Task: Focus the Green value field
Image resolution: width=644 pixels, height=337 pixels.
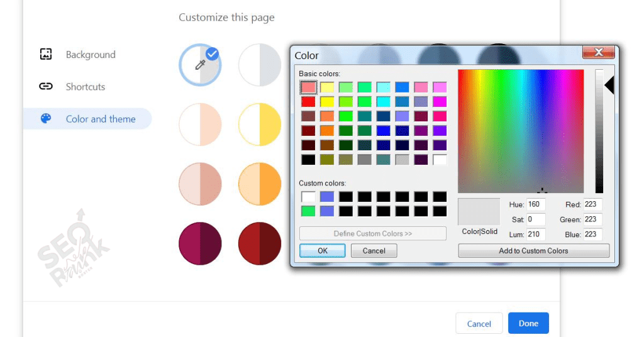Action: [x=592, y=219]
